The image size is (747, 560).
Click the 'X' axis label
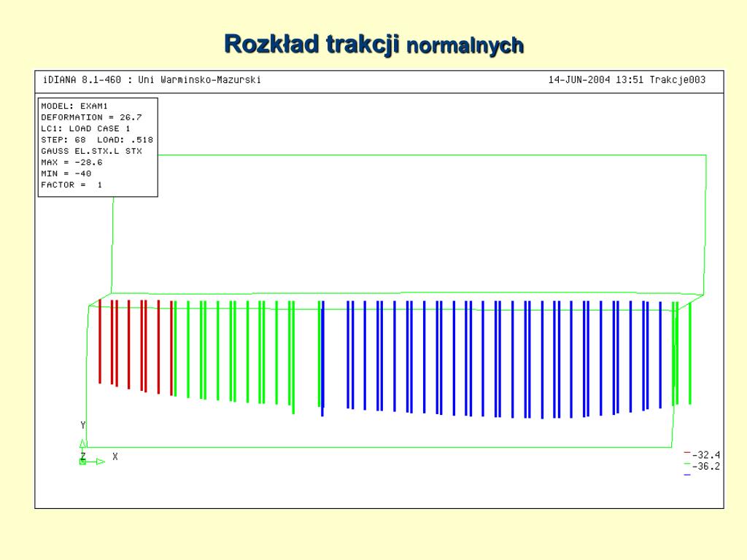click(115, 456)
